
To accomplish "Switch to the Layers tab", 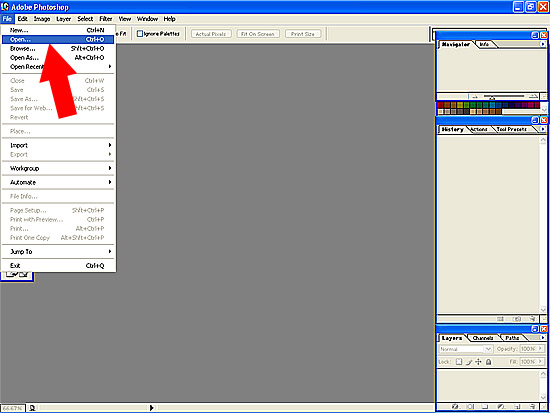I will pyautogui.click(x=452, y=338).
